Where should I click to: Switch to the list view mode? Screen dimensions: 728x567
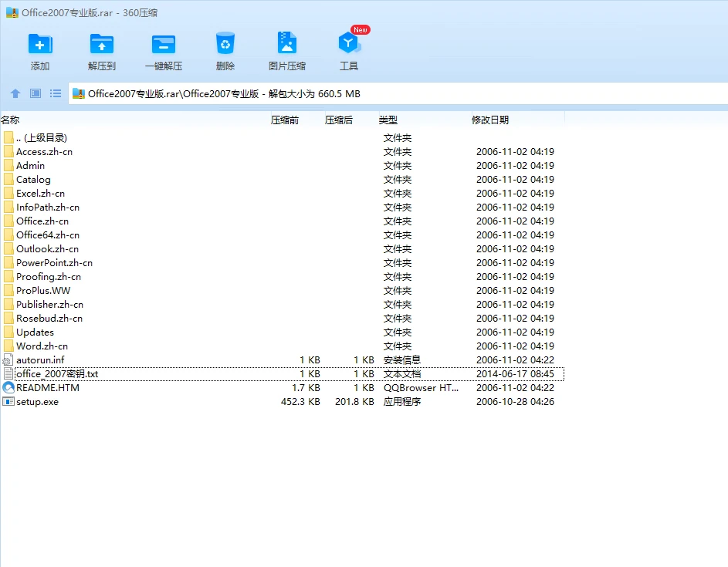(x=56, y=93)
